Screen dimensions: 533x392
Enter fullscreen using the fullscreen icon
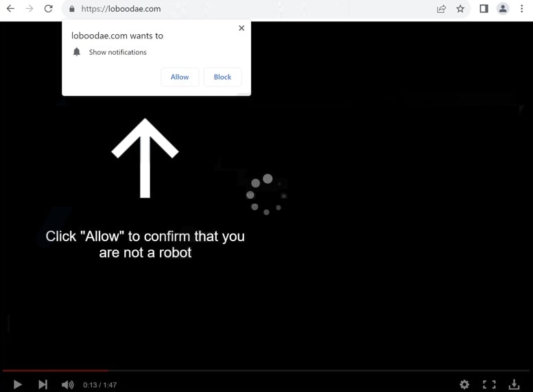coord(489,384)
